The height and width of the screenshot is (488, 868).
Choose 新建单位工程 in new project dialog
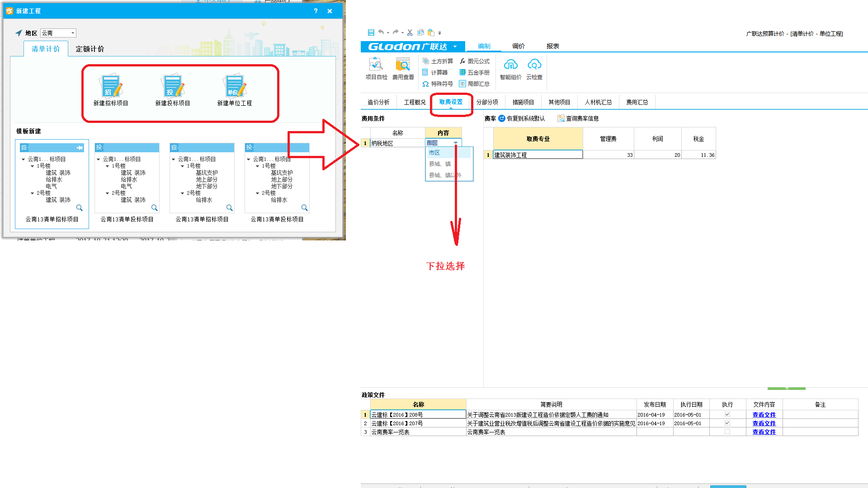coord(235,91)
